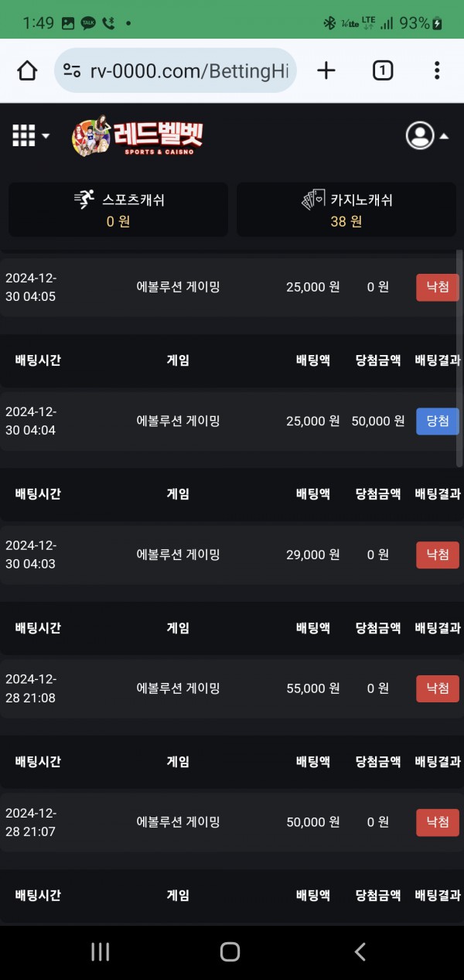Click 낙첨 badge on the 29,000 원 bet
Screen dimensions: 464x980
tap(437, 555)
